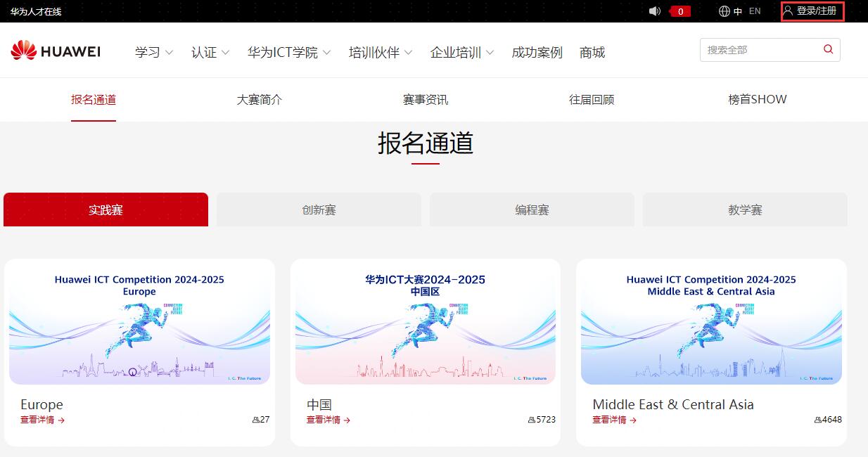Open 查看详情 under 中国

tap(328, 420)
